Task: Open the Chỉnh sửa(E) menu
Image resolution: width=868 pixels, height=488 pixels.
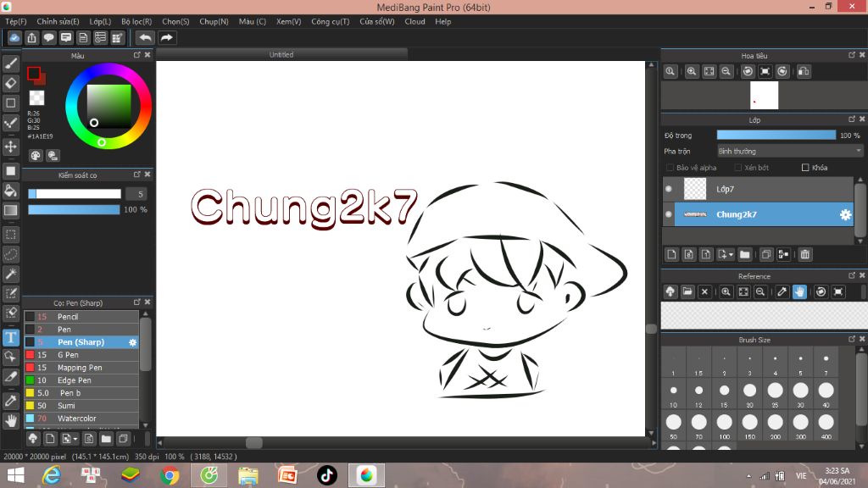Action: 58,21
